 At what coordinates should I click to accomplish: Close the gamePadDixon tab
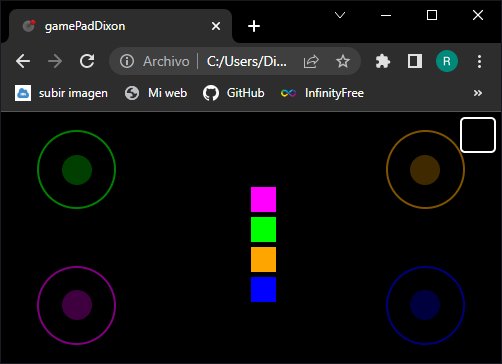point(216,26)
